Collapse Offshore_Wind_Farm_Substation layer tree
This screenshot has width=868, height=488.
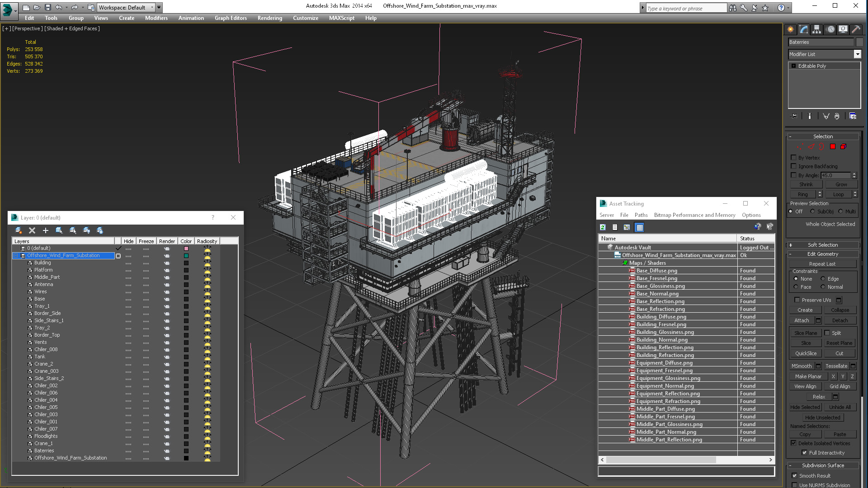pos(15,256)
